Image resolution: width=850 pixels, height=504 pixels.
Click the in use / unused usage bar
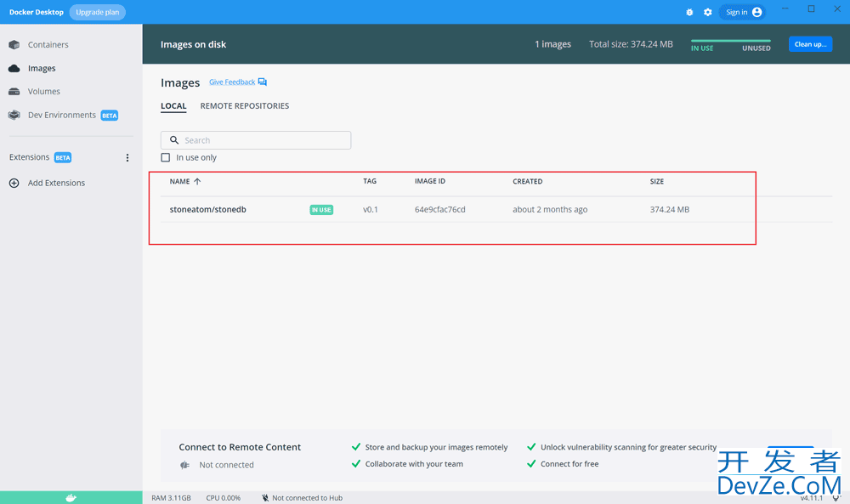[x=731, y=41]
